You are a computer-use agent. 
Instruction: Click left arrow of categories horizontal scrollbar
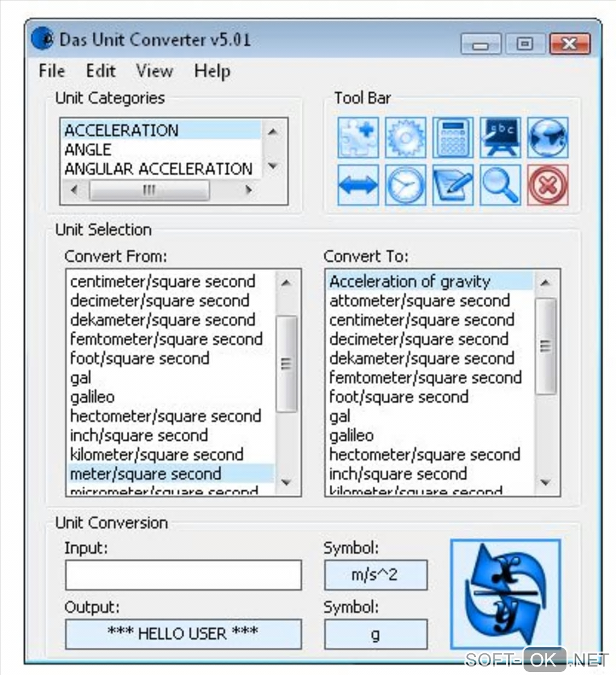pos(74,190)
